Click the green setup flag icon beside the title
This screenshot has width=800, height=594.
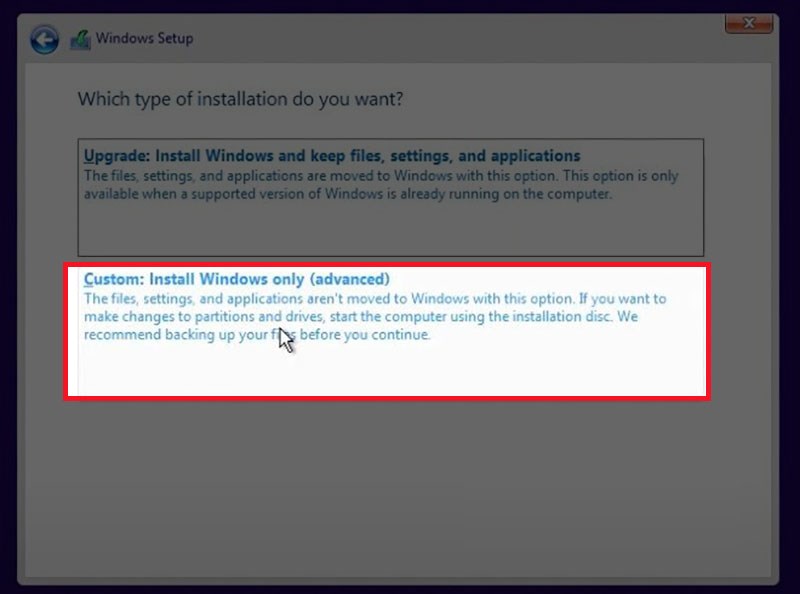79,37
